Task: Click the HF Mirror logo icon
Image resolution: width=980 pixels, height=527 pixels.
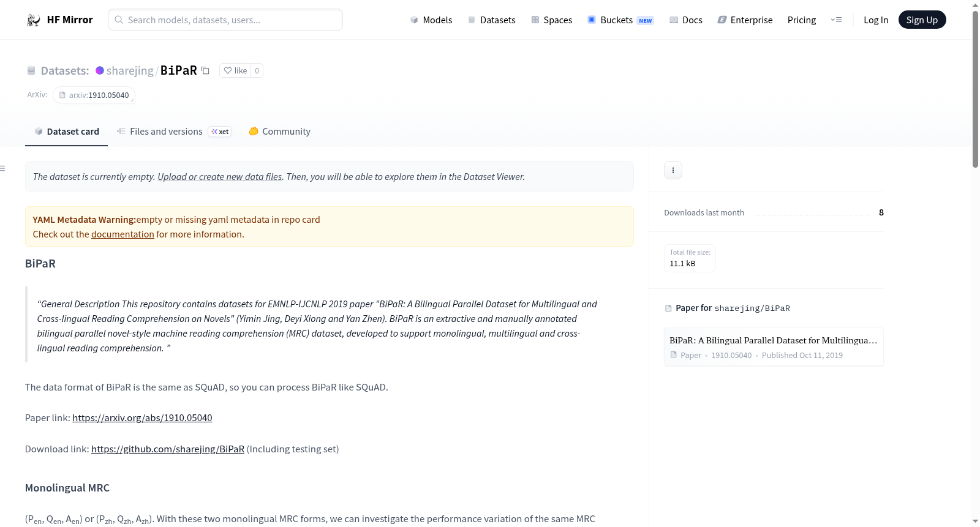Action: 34,20
